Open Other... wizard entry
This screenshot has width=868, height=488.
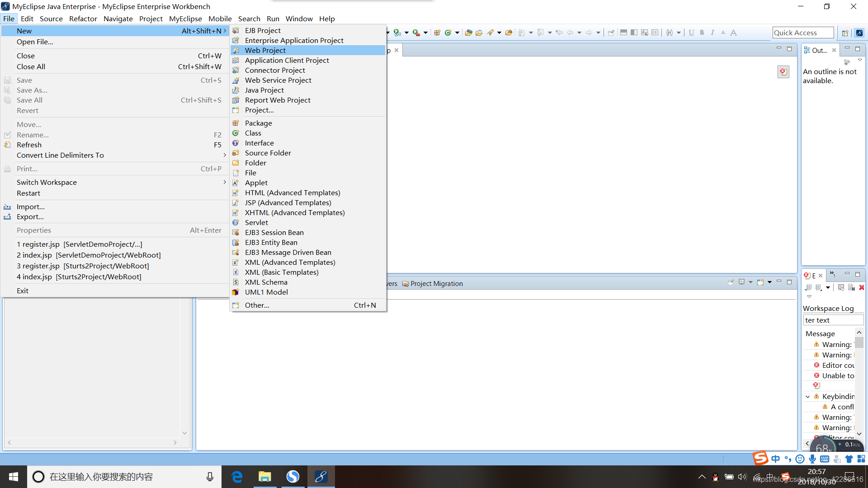(x=308, y=305)
